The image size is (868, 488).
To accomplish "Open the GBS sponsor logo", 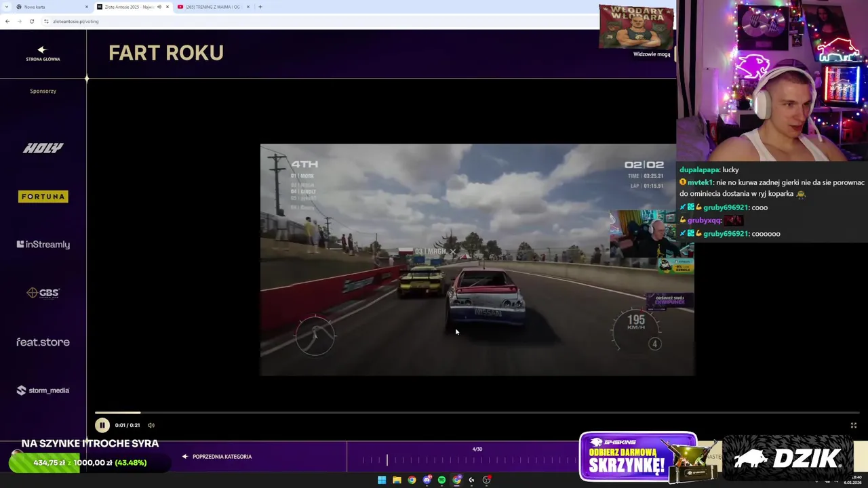I will pos(43,293).
